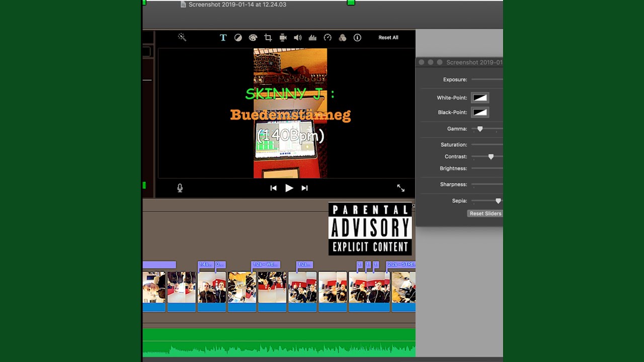The image size is (644, 362).
Task: Click the Reset Sliders button
Action: click(485, 214)
